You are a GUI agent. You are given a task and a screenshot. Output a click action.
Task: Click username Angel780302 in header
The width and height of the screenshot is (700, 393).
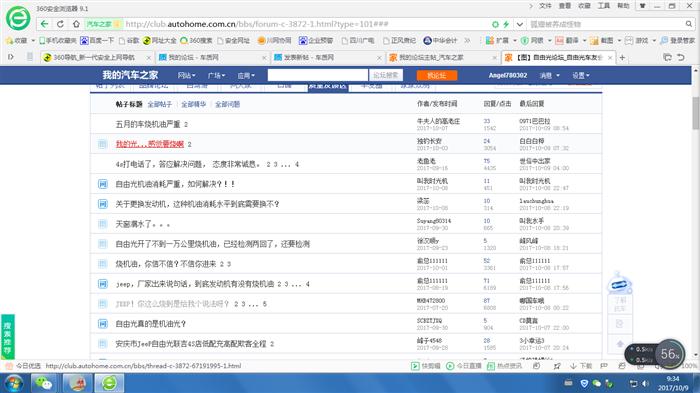tap(508, 75)
